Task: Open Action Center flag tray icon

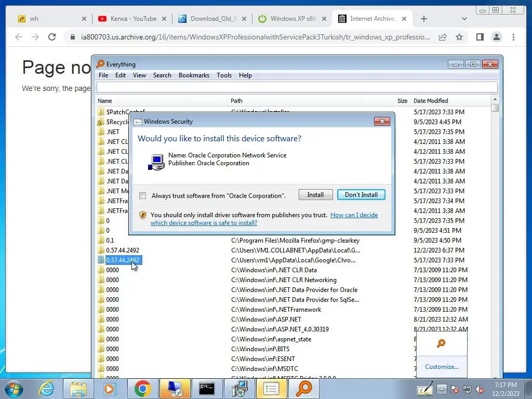Action: pos(454,389)
